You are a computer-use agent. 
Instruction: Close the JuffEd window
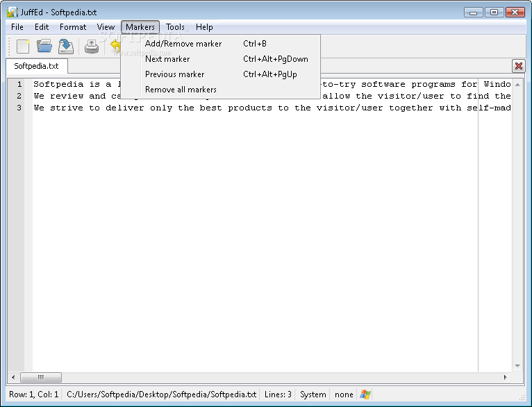point(515,13)
